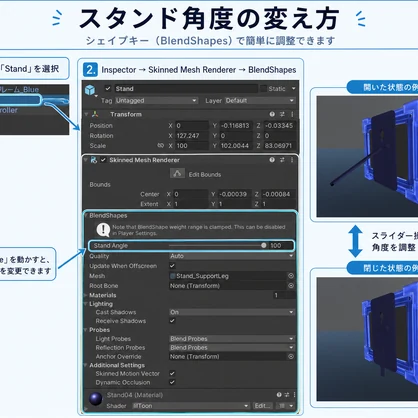Image resolution: width=418 pixels, height=418 pixels.
Task: Click the Stand Angle value field showing 100
Action: pos(281,246)
